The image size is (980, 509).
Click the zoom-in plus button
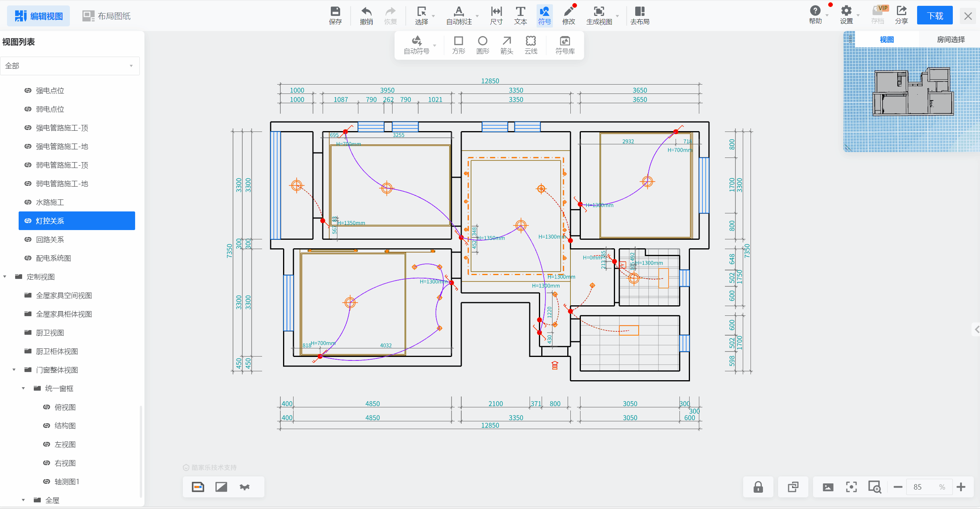961,487
